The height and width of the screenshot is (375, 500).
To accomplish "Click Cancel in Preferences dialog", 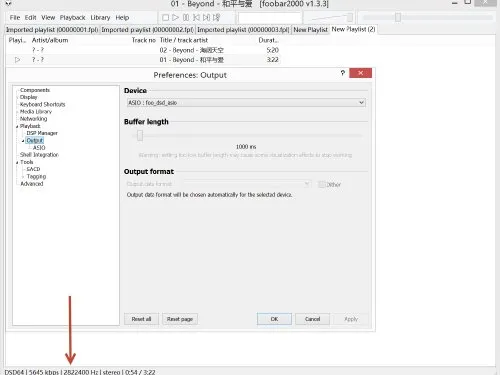I will tap(312, 319).
